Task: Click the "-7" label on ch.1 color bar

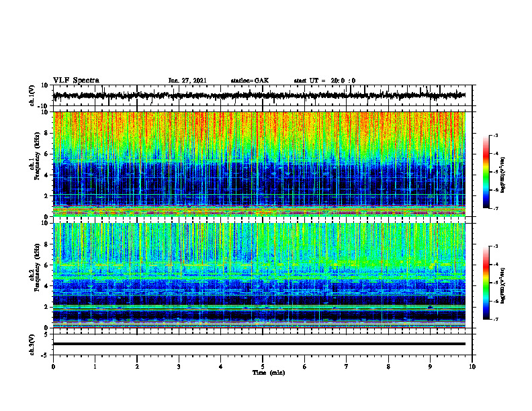Action: [x=496, y=208]
